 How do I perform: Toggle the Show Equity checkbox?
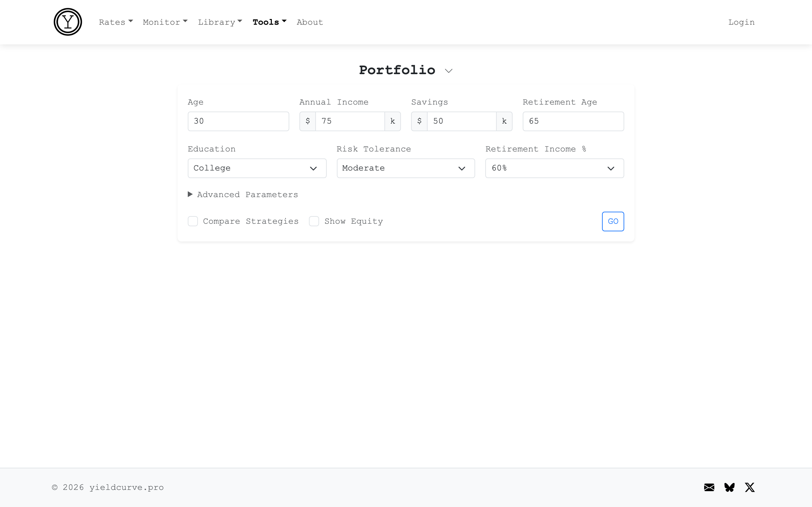[x=314, y=221]
